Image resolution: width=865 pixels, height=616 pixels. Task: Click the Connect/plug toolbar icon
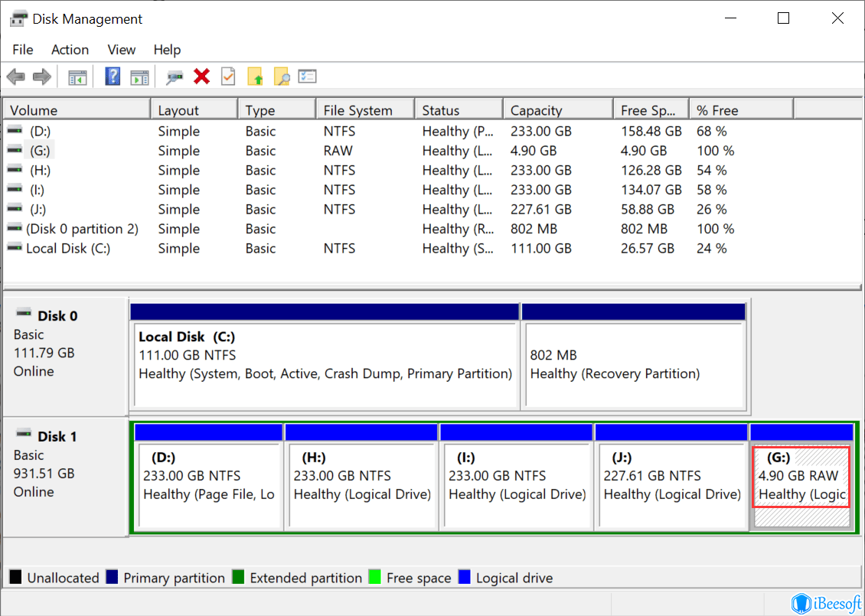tap(175, 77)
